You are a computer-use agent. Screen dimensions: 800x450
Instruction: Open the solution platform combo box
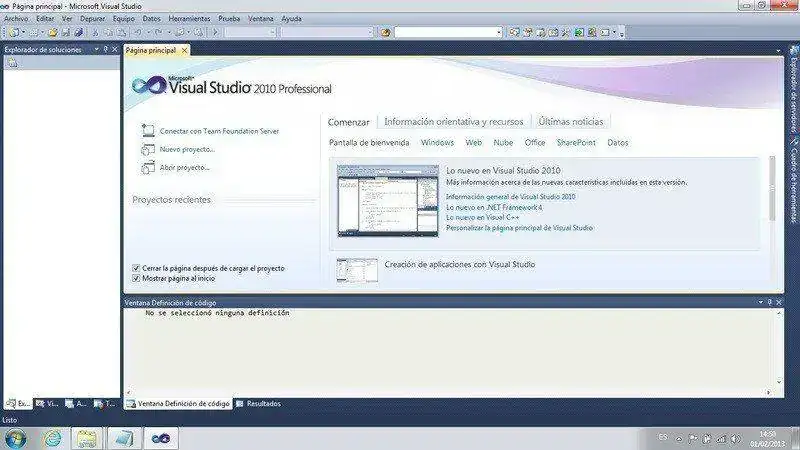click(x=327, y=32)
